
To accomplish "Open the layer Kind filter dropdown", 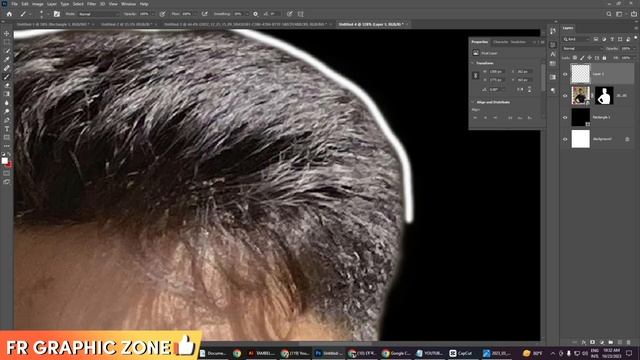I will 576,39.
